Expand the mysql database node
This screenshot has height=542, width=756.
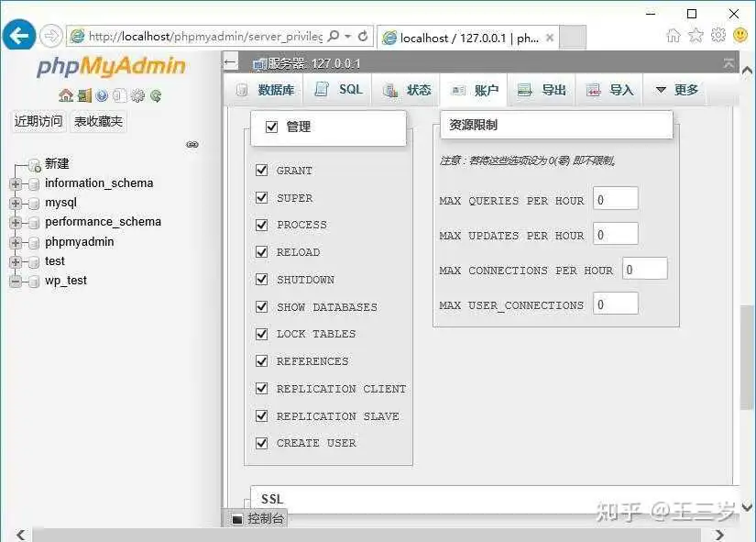(16, 204)
